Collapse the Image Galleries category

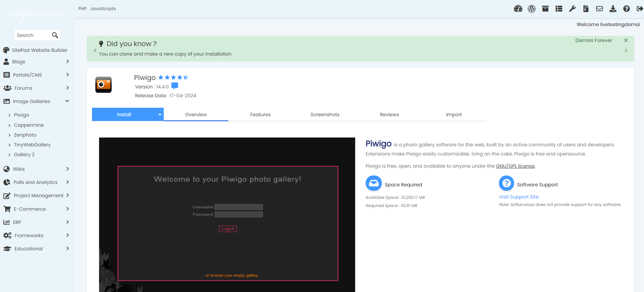click(x=67, y=101)
